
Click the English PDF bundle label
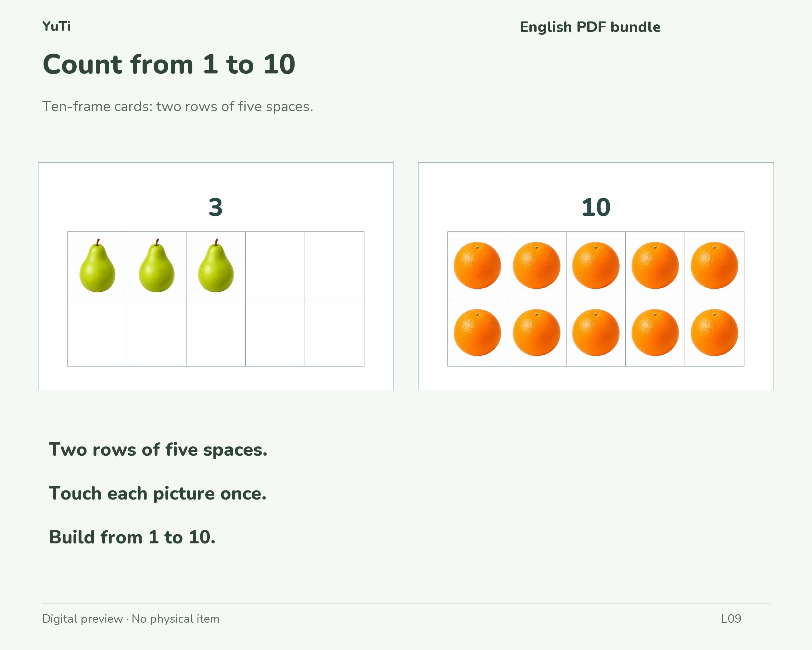590,27
